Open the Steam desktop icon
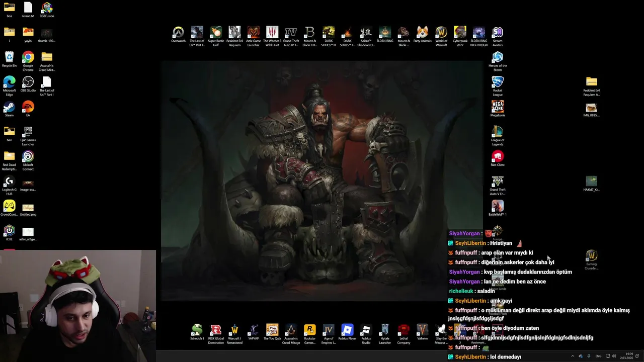 pyautogui.click(x=9, y=109)
